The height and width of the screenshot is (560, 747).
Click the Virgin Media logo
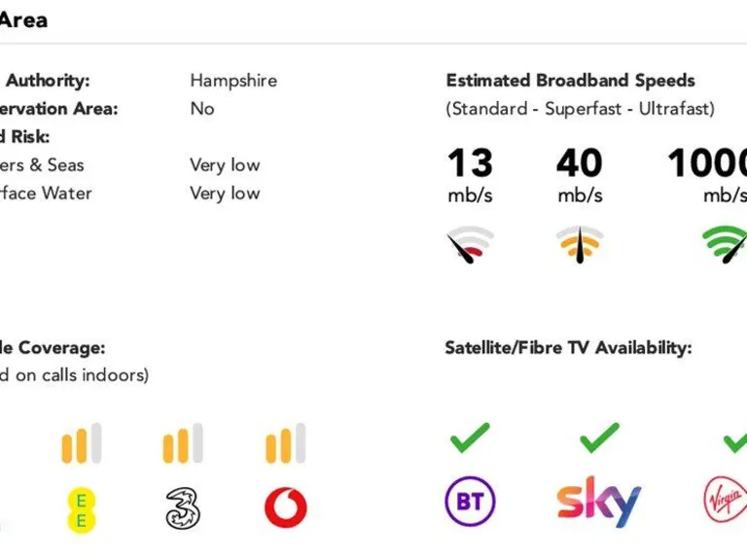(x=725, y=503)
